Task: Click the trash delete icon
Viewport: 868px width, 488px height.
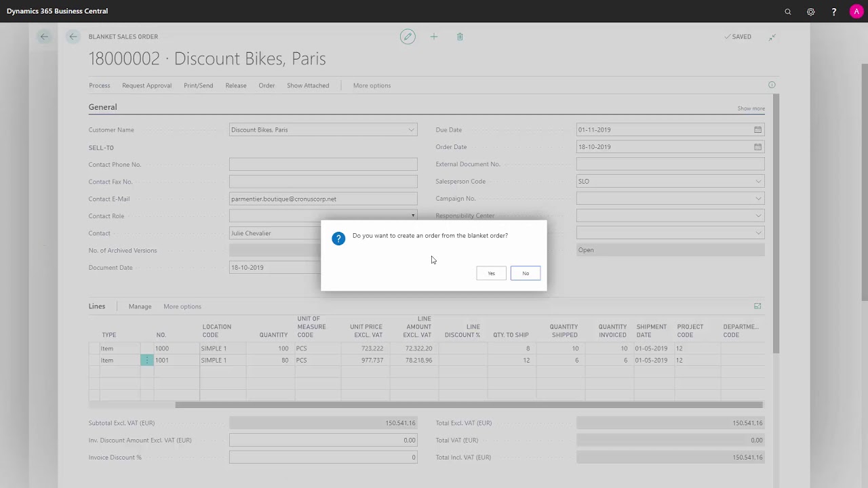Action: click(460, 37)
